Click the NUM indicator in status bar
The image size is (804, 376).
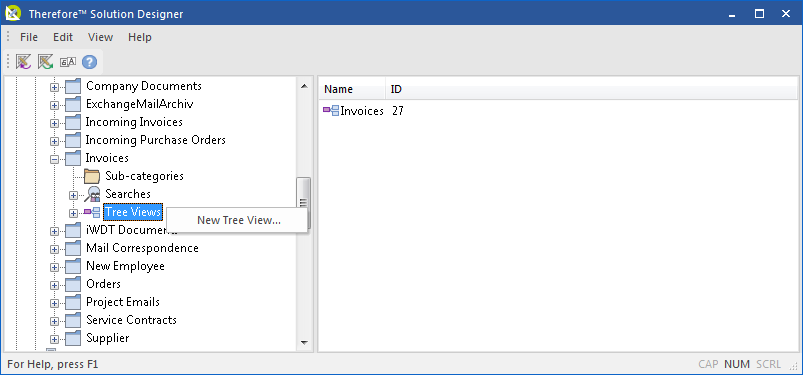coord(737,365)
